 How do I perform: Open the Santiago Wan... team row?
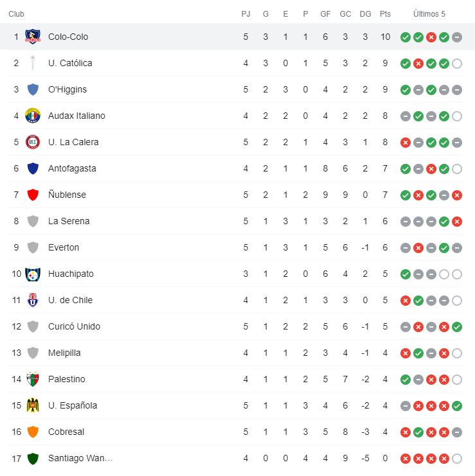(x=236, y=458)
